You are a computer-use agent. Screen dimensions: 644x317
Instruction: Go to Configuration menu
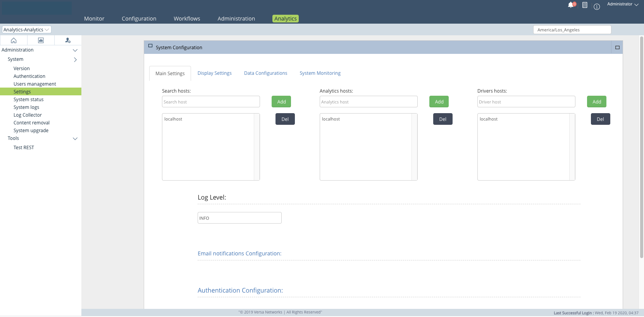139,19
